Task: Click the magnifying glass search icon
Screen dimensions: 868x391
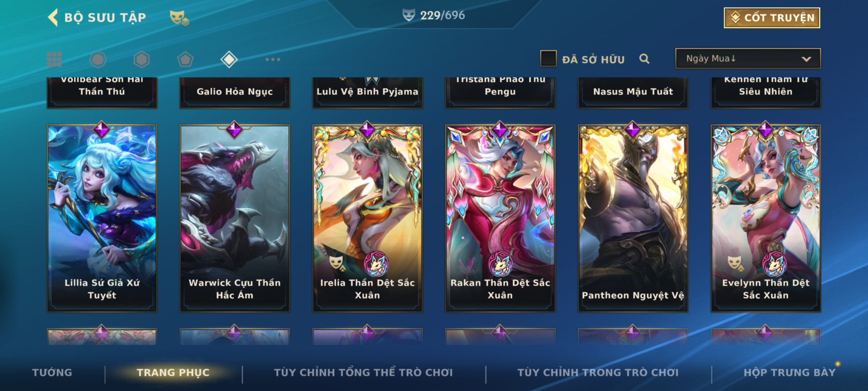Action: tap(644, 59)
